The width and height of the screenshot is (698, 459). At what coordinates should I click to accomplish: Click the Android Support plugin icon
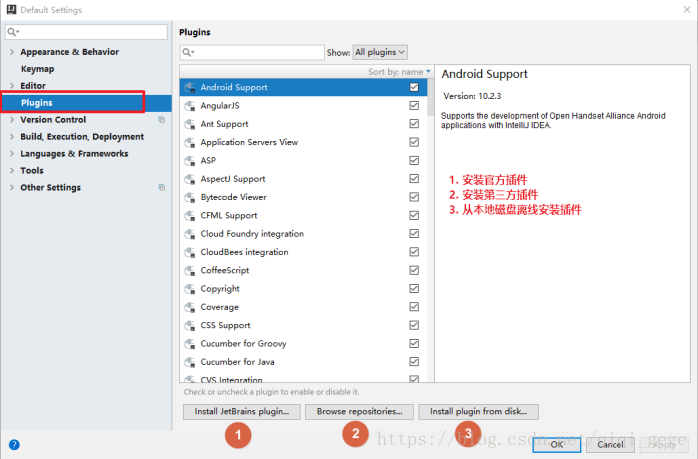pyautogui.click(x=190, y=88)
